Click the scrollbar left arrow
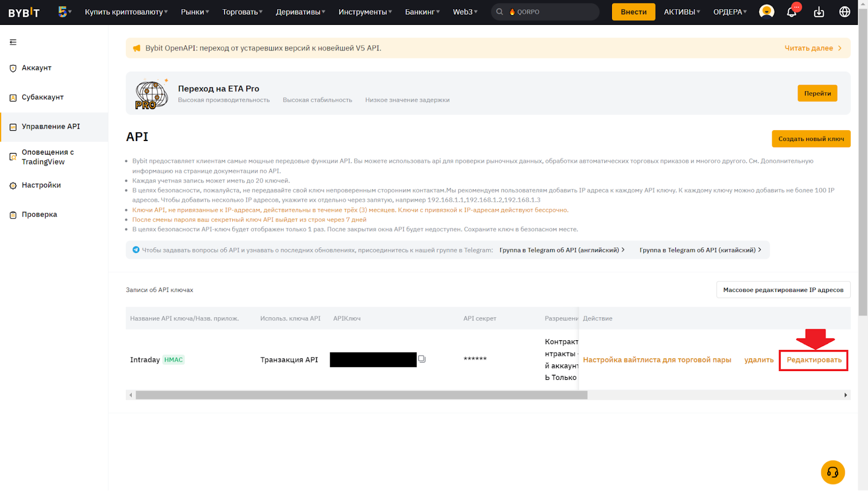 [x=130, y=395]
